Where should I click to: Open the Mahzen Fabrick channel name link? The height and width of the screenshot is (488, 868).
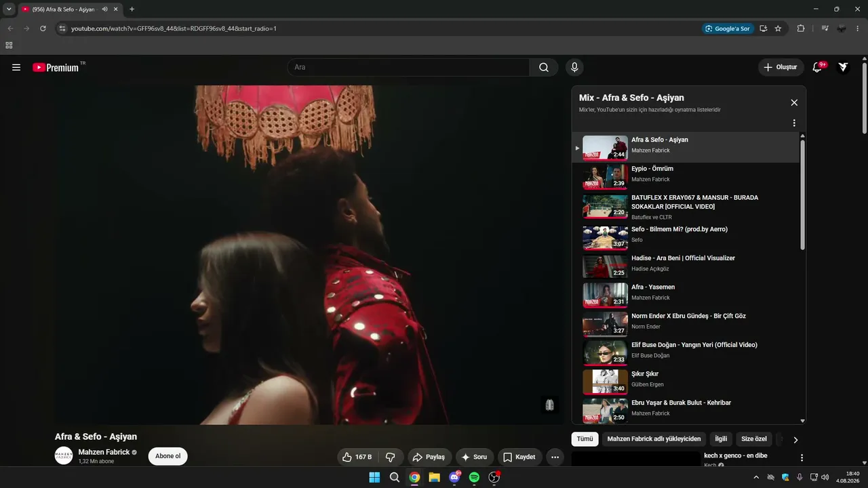pyautogui.click(x=104, y=452)
